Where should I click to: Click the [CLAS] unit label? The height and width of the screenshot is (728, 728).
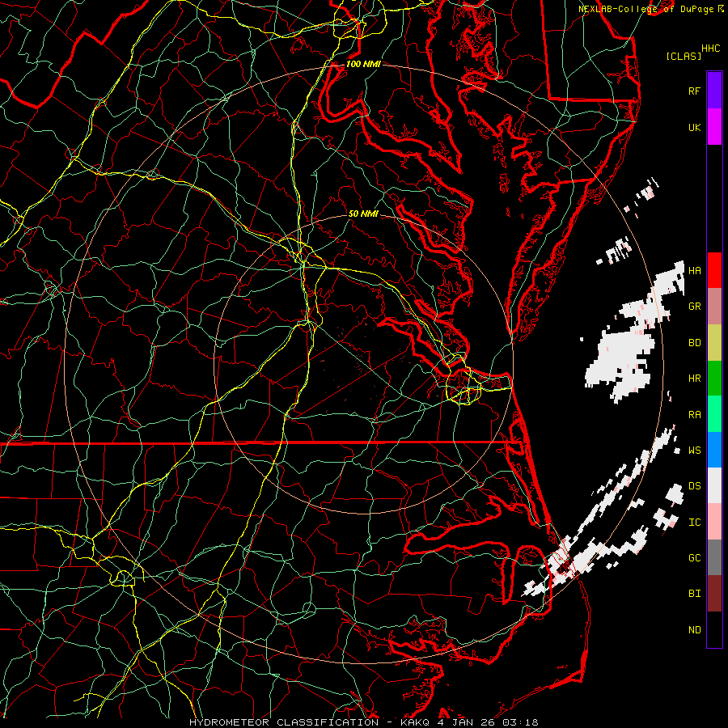pos(684,56)
